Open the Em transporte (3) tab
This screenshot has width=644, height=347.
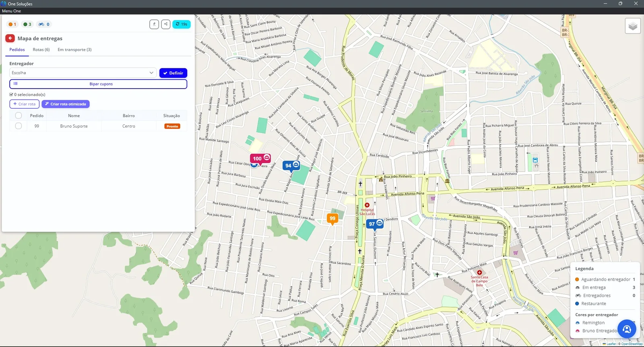tap(74, 50)
